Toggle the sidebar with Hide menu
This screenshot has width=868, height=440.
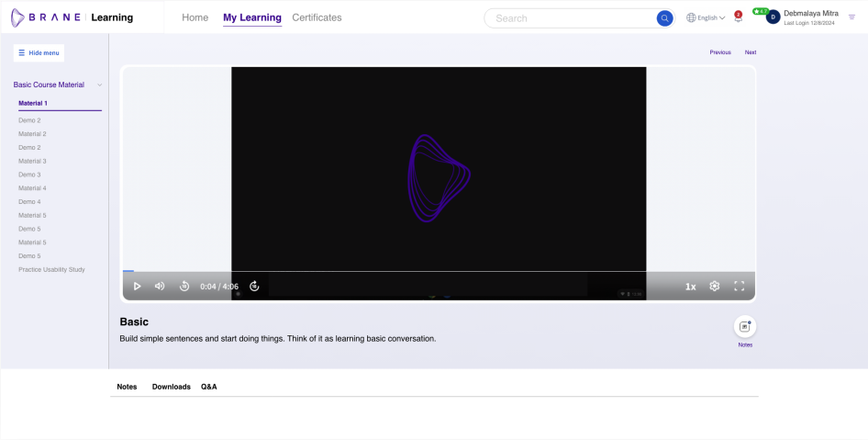[39, 52]
